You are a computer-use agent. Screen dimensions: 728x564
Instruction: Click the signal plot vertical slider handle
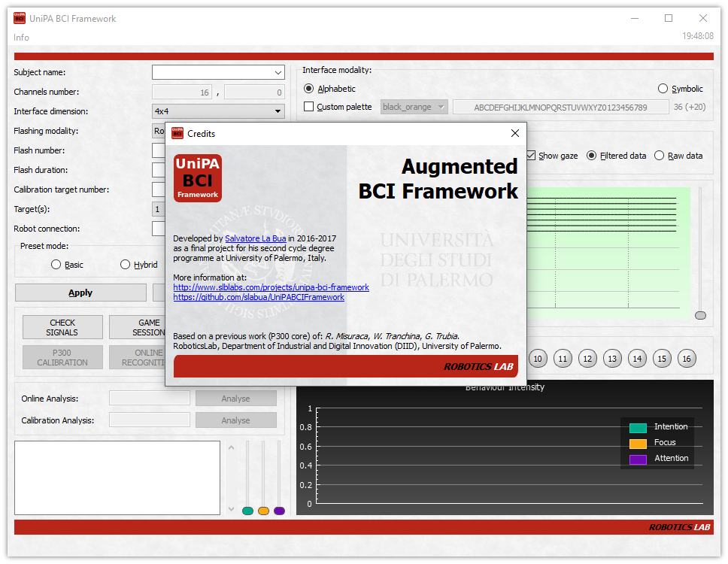coord(700,315)
